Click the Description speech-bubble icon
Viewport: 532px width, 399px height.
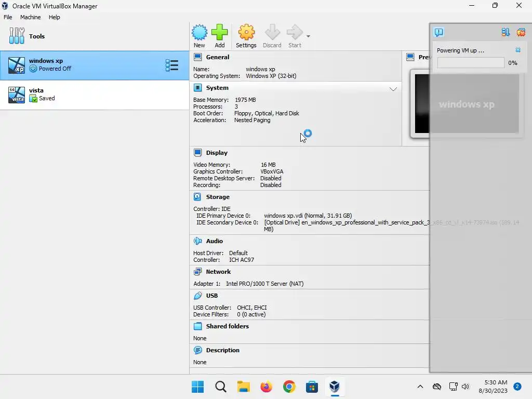pos(197,350)
